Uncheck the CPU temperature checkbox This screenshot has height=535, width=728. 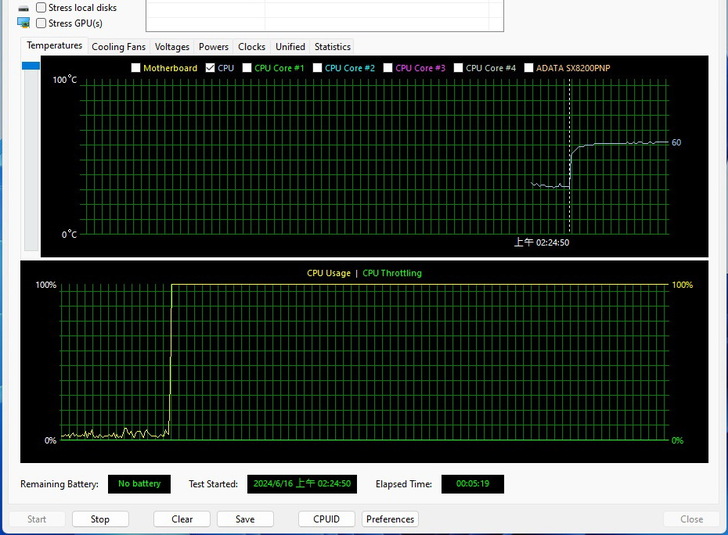click(x=210, y=68)
